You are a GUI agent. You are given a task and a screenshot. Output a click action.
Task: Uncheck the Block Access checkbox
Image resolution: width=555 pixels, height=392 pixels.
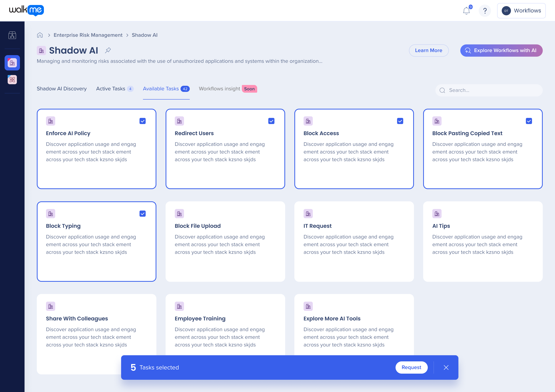coord(400,121)
